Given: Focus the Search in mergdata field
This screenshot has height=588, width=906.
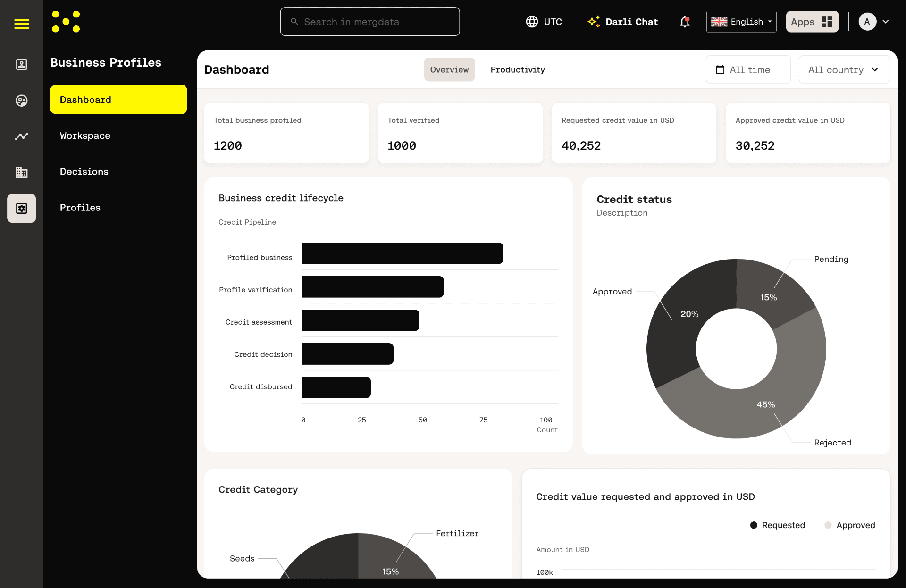Looking at the screenshot, I should point(370,22).
